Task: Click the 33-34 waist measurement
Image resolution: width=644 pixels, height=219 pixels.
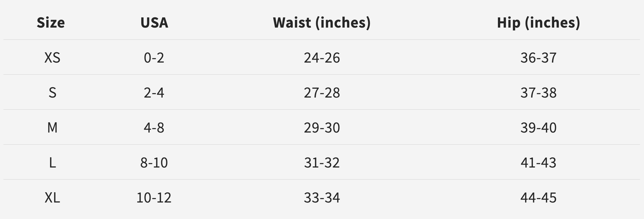Action: click(x=322, y=198)
